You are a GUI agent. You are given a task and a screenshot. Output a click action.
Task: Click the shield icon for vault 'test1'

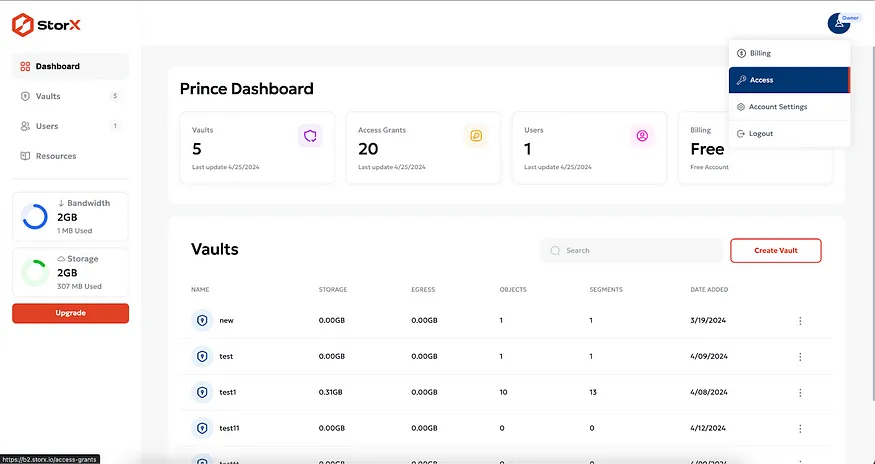[201, 392]
